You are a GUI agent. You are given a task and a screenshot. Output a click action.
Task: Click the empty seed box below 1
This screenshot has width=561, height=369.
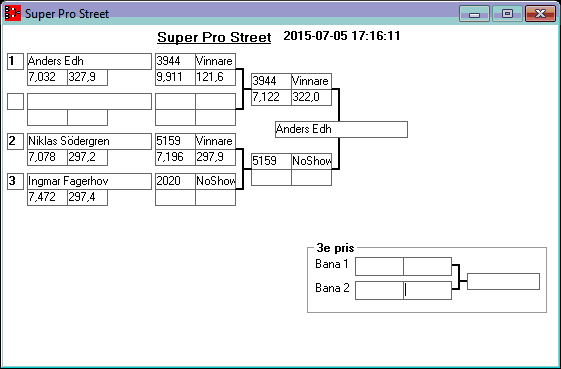pos(15,101)
